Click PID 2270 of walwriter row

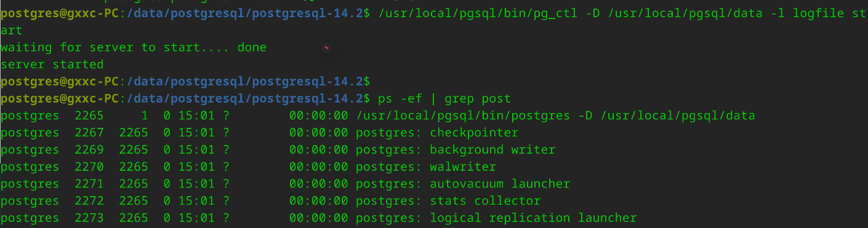tap(89, 167)
